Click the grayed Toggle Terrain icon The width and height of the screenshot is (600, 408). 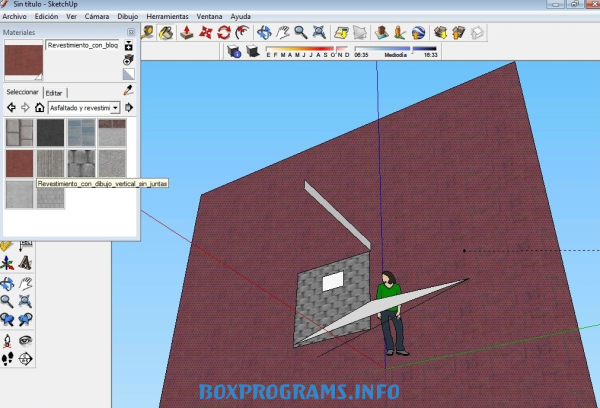tap(360, 33)
